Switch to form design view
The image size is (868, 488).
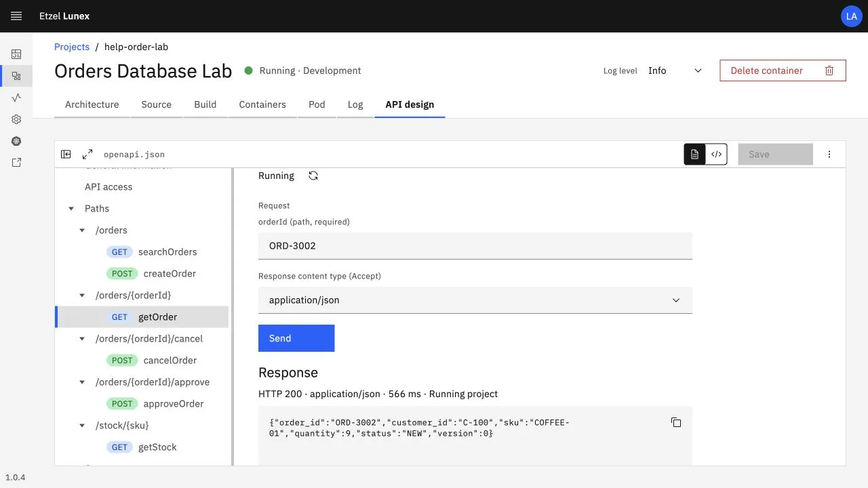pyautogui.click(x=694, y=155)
